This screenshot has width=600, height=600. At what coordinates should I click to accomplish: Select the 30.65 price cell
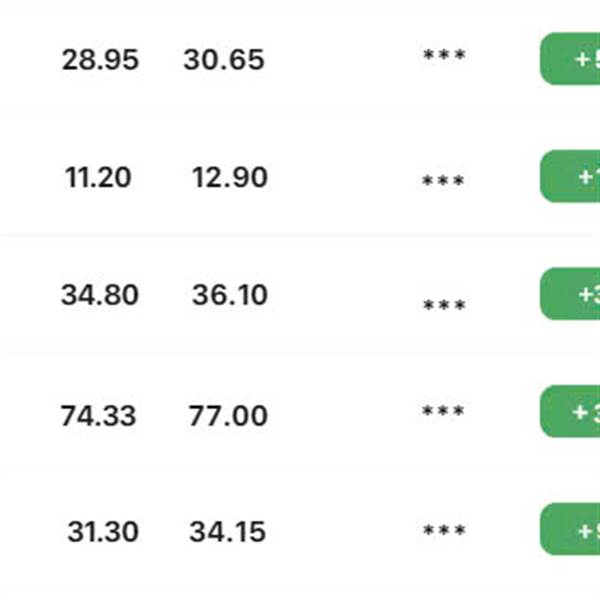224,60
